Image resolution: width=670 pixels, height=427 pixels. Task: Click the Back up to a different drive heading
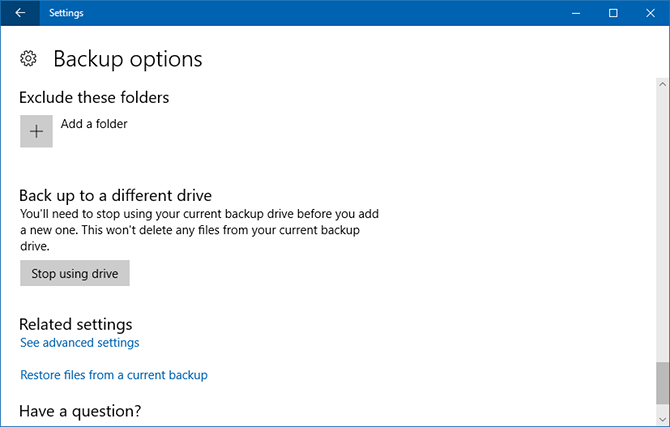click(116, 195)
